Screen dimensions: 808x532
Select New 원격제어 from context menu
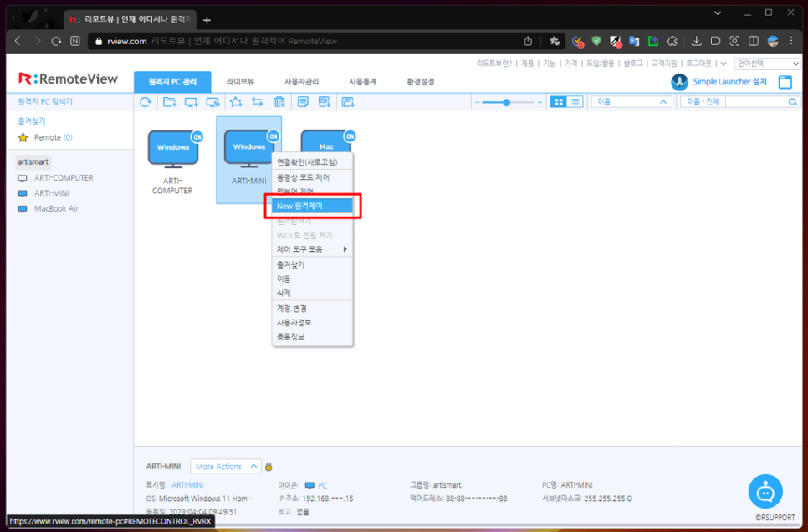pyautogui.click(x=312, y=207)
